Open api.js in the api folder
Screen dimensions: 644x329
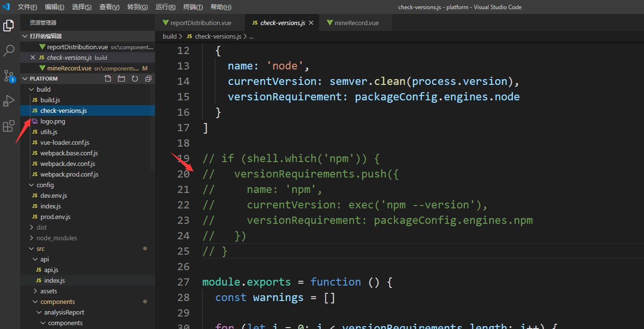click(x=88, y=270)
